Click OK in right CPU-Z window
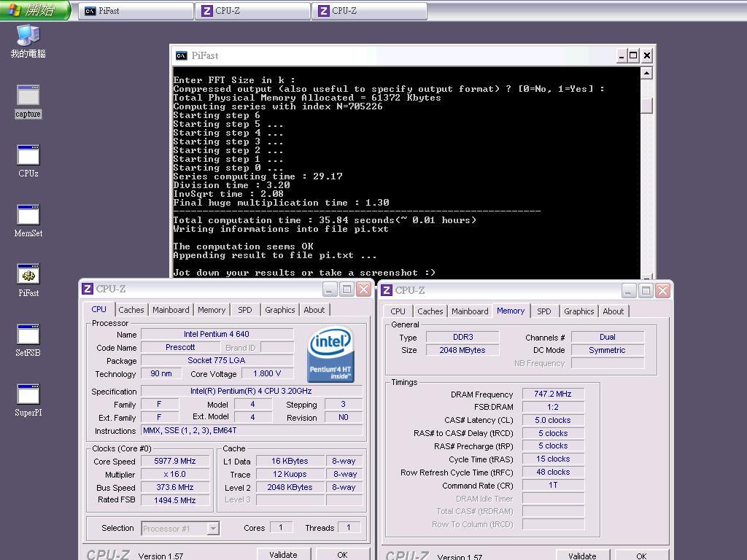Screen dimensions: 747x560 641,556
